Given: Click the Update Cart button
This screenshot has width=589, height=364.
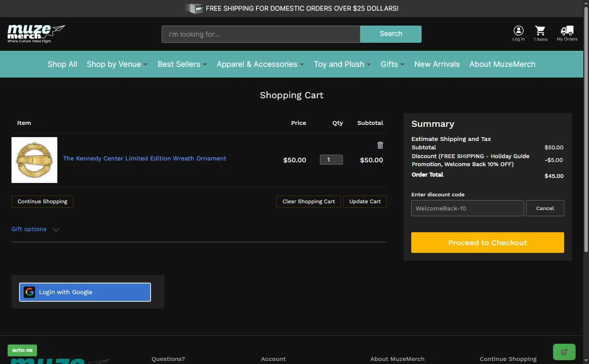Looking at the screenshot, I should click(365, 202).
